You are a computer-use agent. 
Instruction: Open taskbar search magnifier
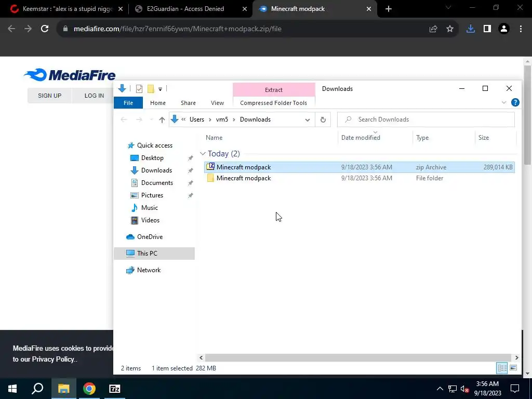click(37, 389)
